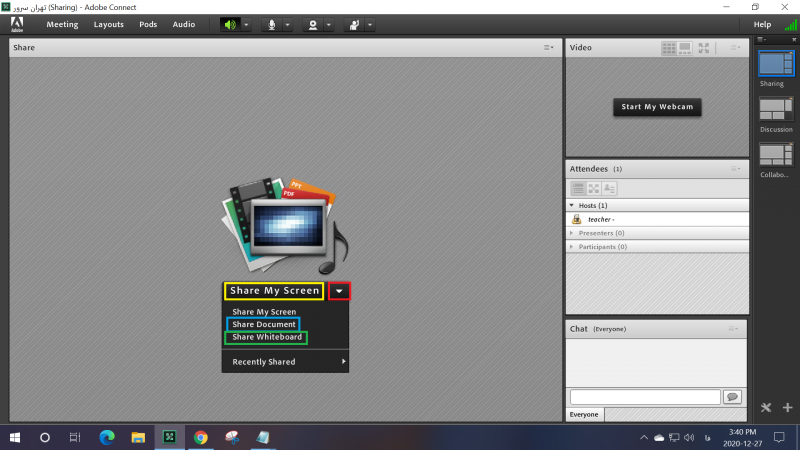Expand the Share My Screen dropdown arrow

pyautogui.click(x=339, y=291)
